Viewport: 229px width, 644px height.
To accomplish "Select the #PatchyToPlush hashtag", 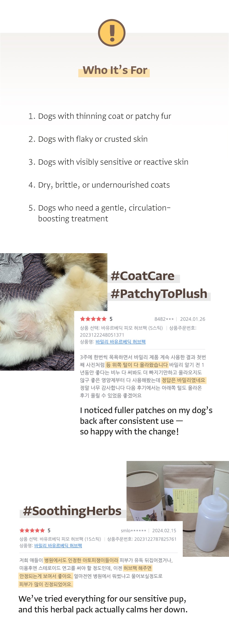I will point(159,294).
